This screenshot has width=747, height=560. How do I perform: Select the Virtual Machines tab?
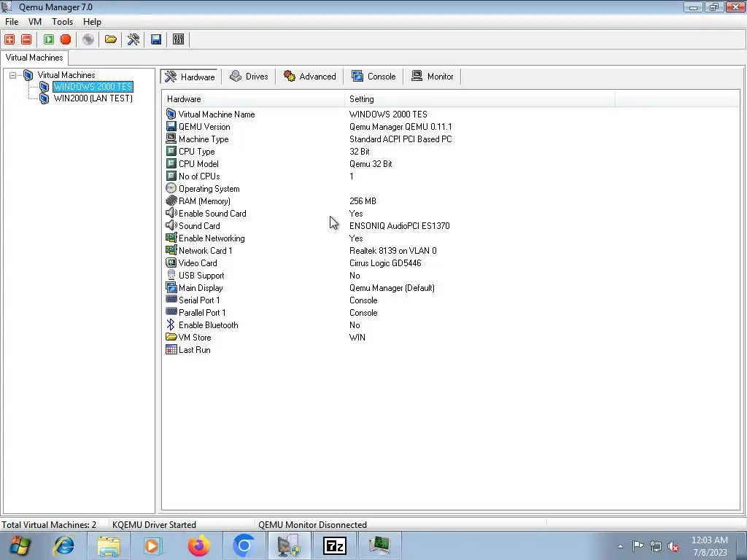[x=34, y=58]
